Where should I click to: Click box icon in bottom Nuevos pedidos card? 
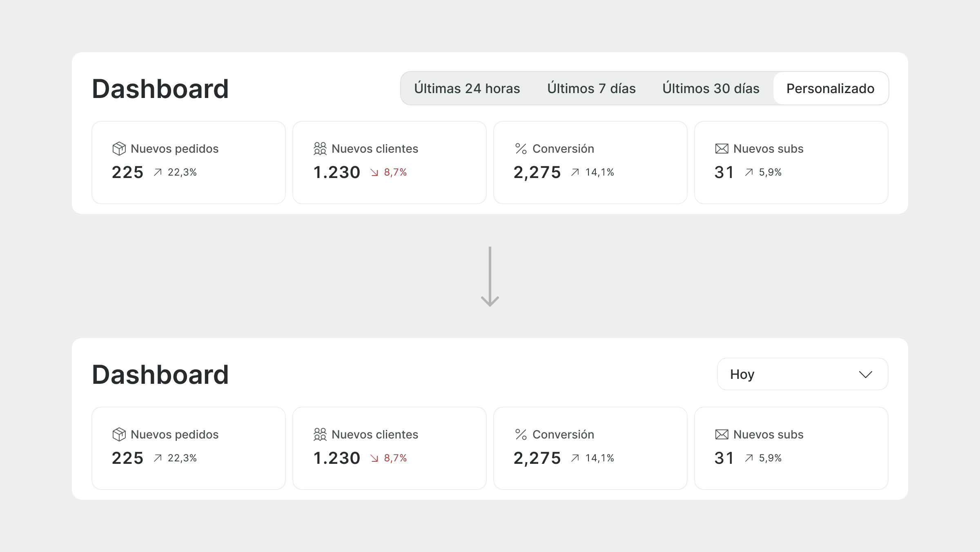click(x=119, y=434)
